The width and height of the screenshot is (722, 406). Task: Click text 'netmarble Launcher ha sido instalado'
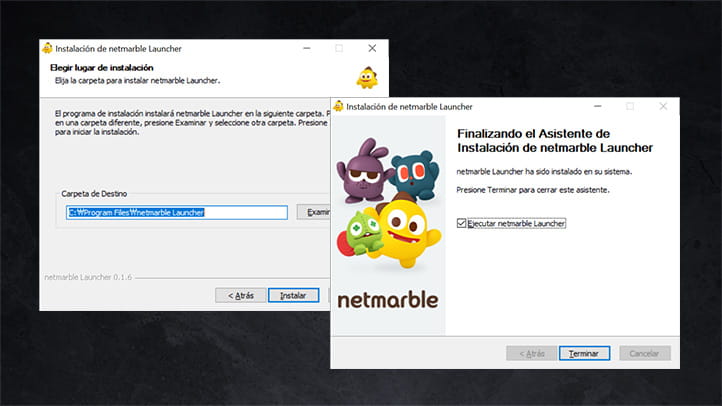[x=544, y=172]
